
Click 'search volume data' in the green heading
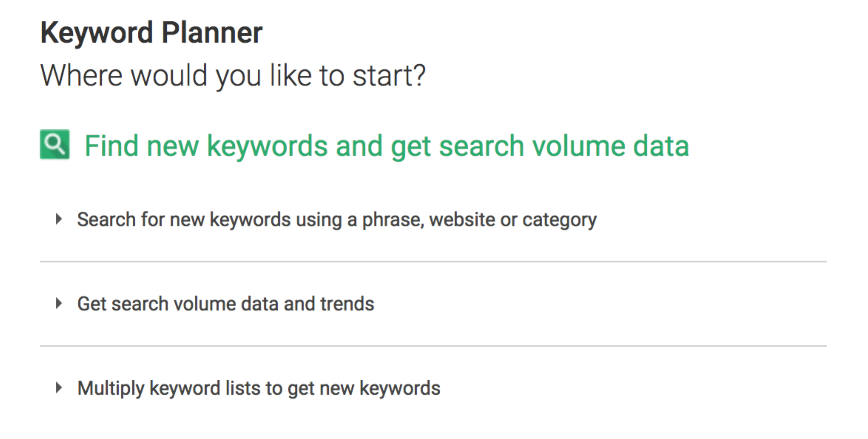tap(564, 146)
